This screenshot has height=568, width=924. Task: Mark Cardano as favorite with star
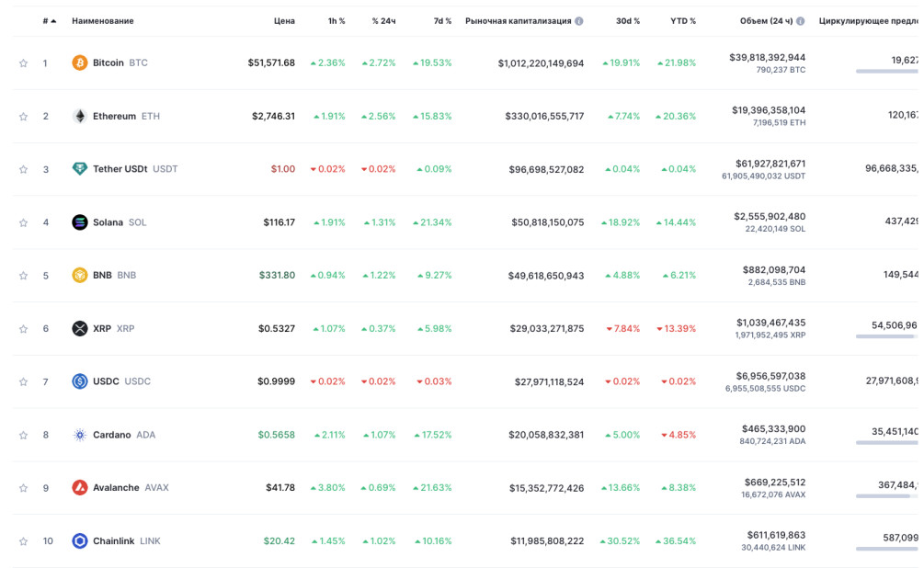click(23, 435)
